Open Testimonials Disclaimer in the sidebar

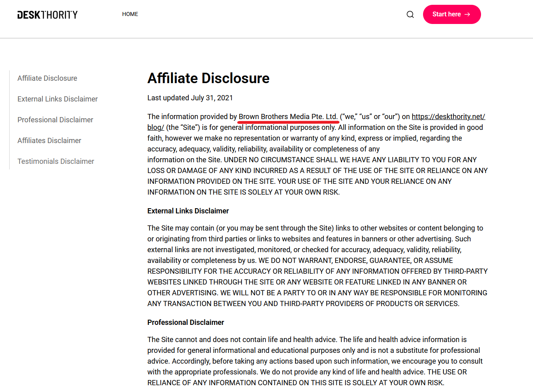pos(56,161)
